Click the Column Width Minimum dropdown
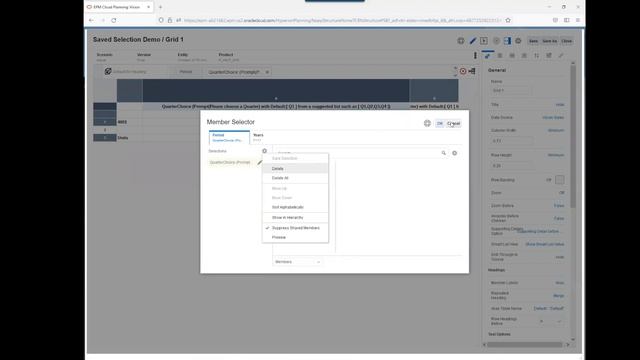640x360 pixels. (x=556, y=130)
